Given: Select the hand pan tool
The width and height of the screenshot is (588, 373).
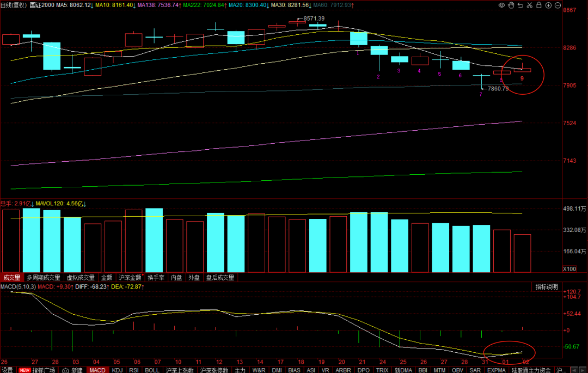Looking at the screenshot, I should tap(511, 5).
